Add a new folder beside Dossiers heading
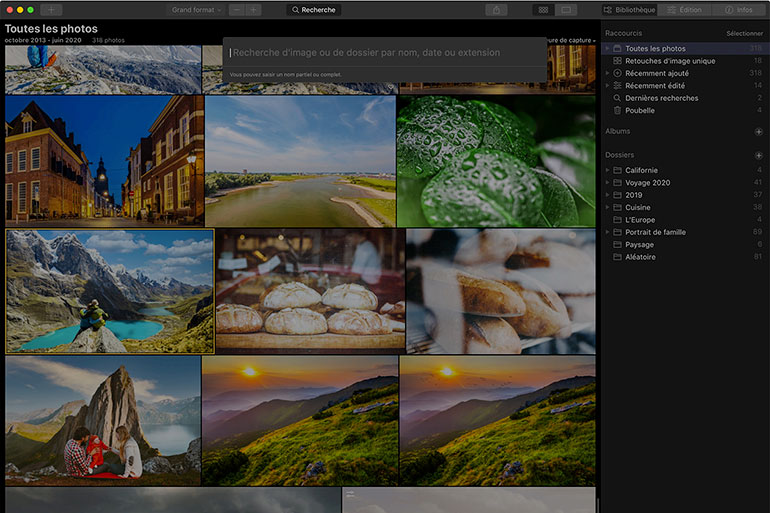 point(758,156)
